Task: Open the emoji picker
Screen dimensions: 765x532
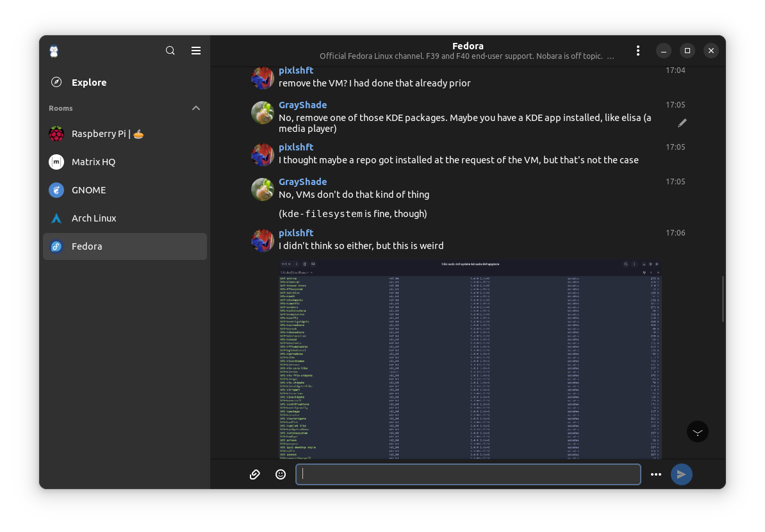Action: 281,474
